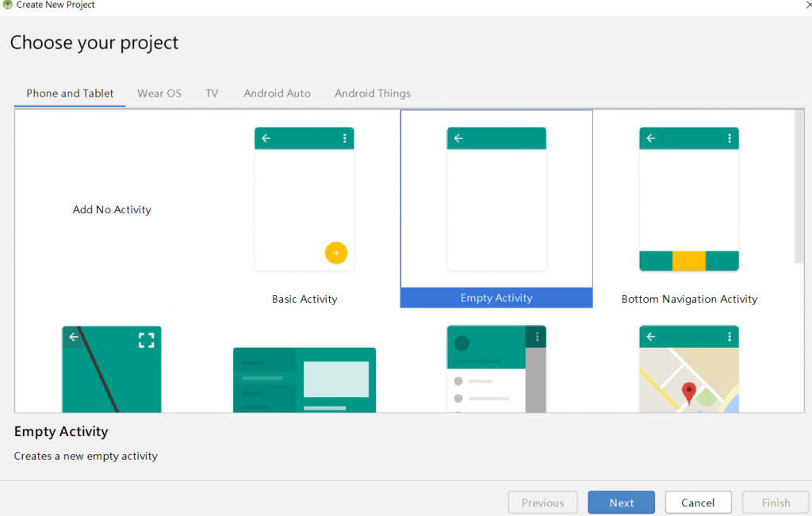Screen dimensions: 812x516
Task: Click the overflow dots in Basic Activity preview
Action: pos(344,138)
